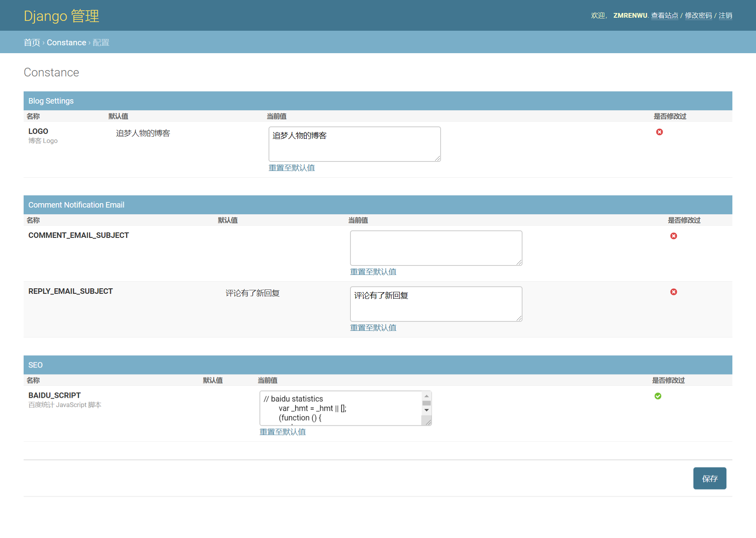Screen dimensions: 756x538
Task: Click the LOGO setting name
Action: coord(38,131)
